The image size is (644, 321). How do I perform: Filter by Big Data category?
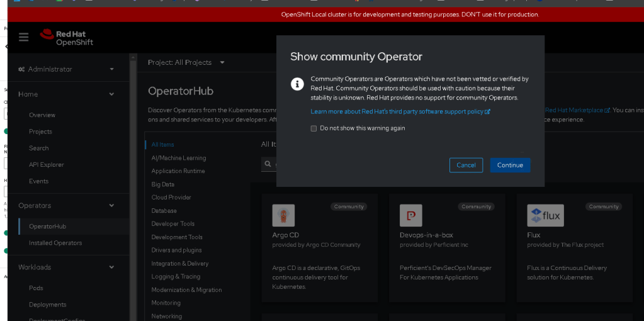point(162,184)
